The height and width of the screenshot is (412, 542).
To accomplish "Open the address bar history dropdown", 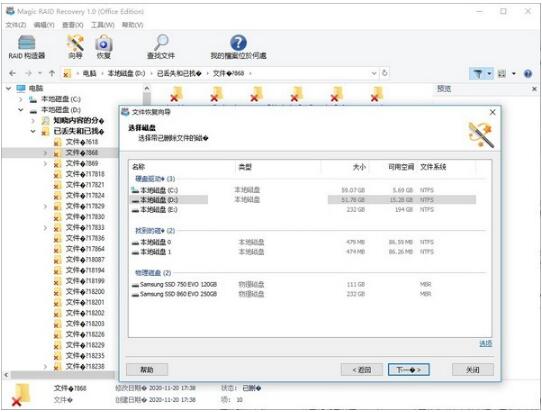I will (x=374, y=73).
